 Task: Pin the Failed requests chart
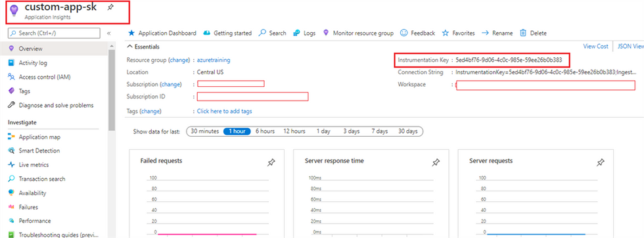coord(271,163)
